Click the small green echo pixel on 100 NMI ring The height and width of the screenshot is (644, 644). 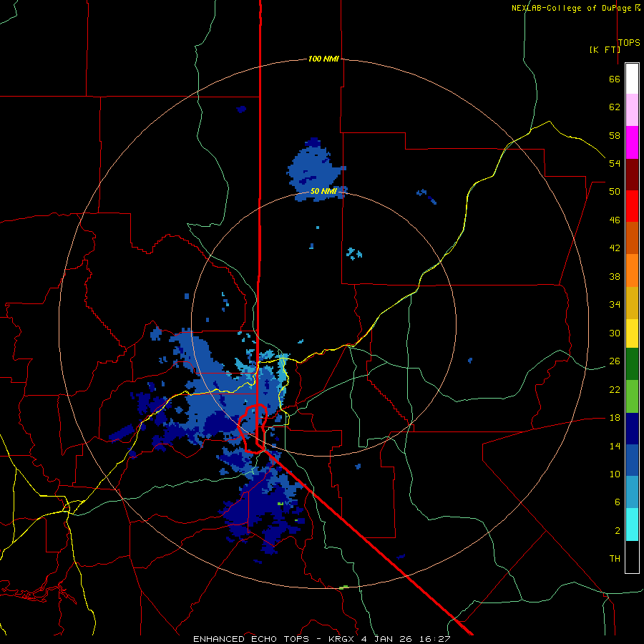pyautogui.click(x=343, y=587)
